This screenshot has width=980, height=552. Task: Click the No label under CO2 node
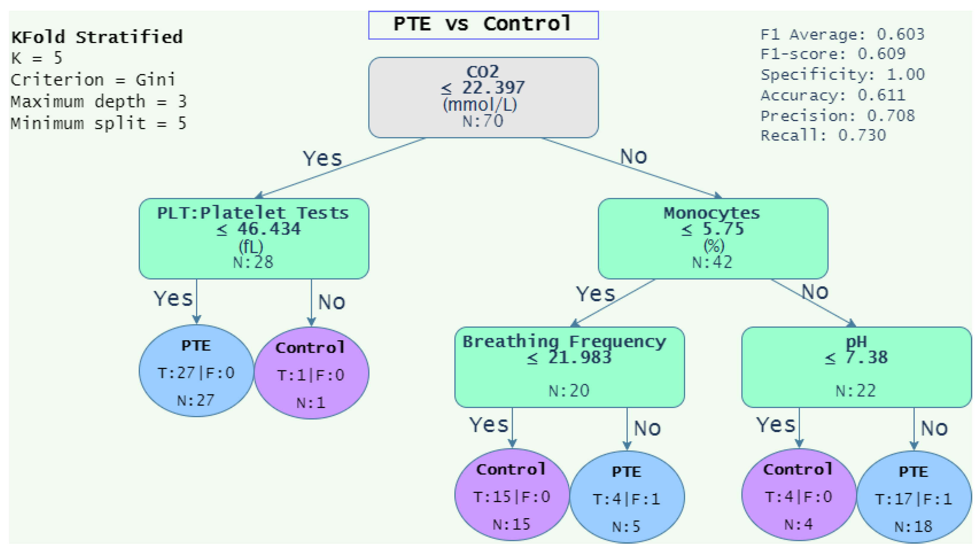click(x=633, y=156)
